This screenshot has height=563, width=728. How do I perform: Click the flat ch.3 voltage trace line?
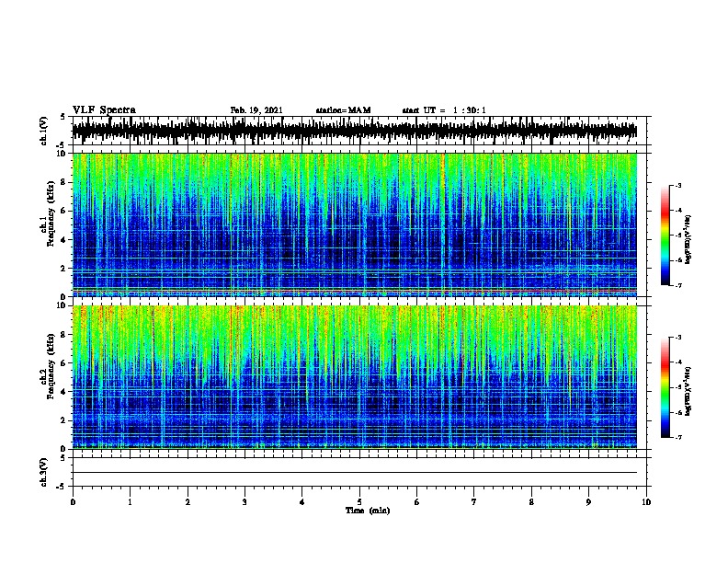point(355,473)
